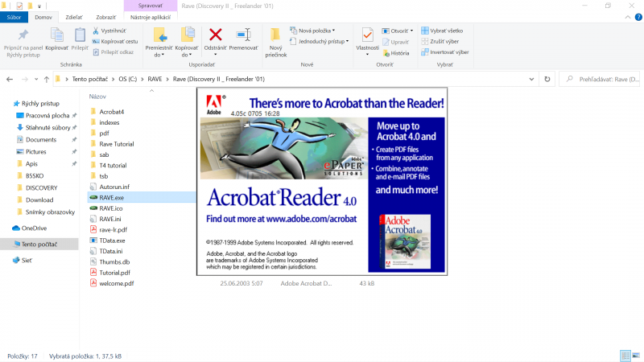Viewport: 644px width, 362px height.
Task: Click Vybrať všetko to select all items
Action: click(441, 31)
